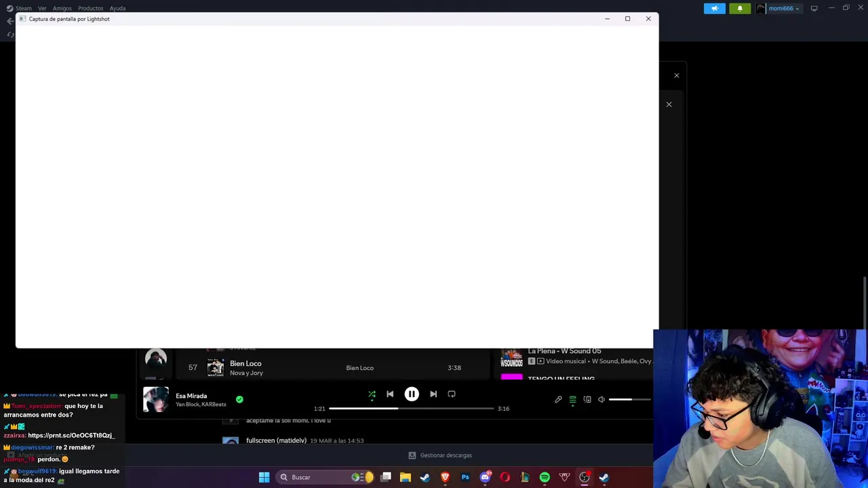
Task: Click the Lightshot window title bar icon
Action: pos(22,19)
